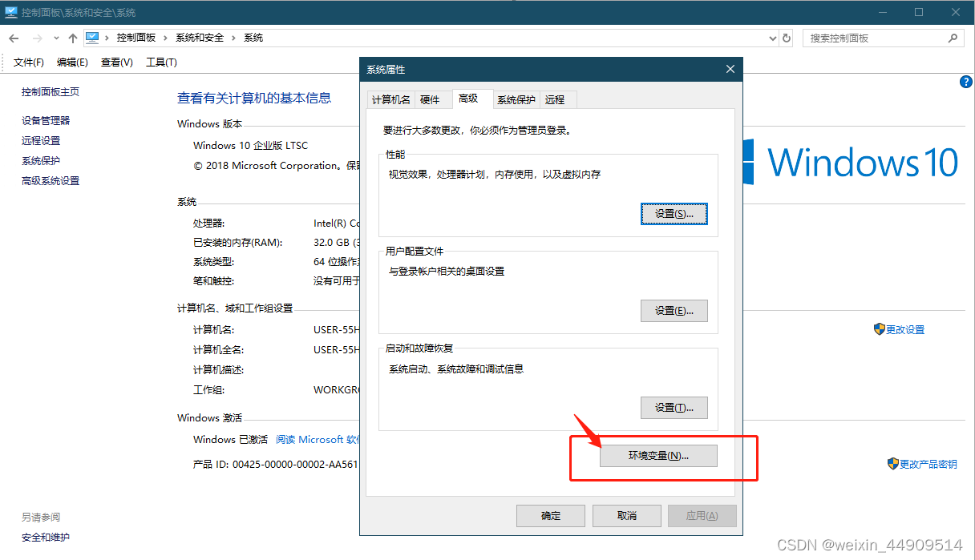Open performance 设置(S)... button
Screen dimensions: 975x560
click(674, 214)
